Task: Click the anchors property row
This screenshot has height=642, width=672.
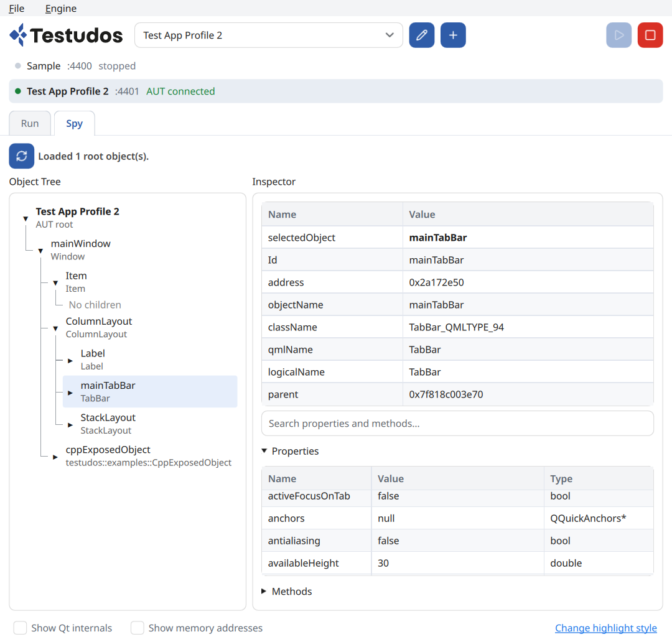Action: pyautogui.click(x=457, y=518)
